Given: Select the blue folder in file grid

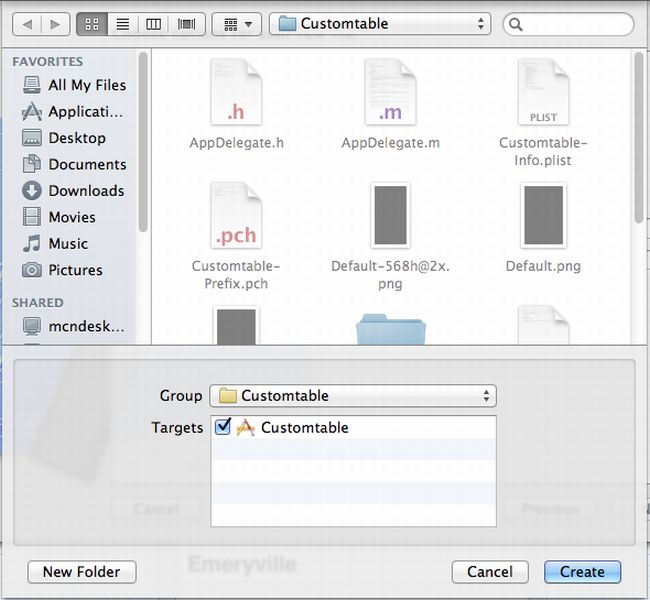Looking at the screenshot, I should 390,329.
